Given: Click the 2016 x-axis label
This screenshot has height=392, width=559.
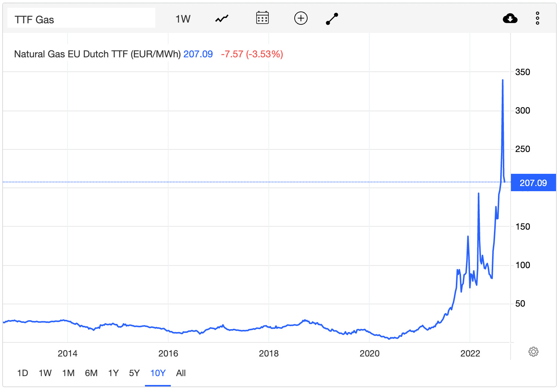Looking at the screenshot, I should pyautogui.click(x=168, y=354).
